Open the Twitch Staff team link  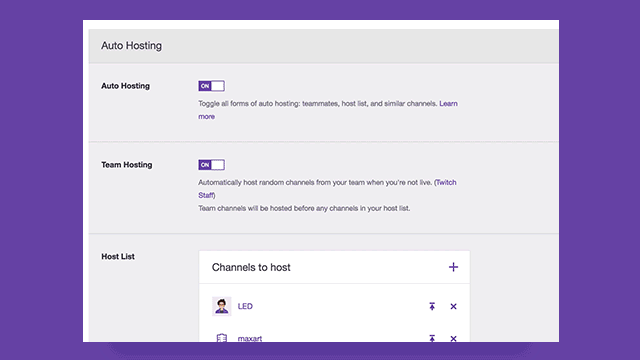click(446, 182)
